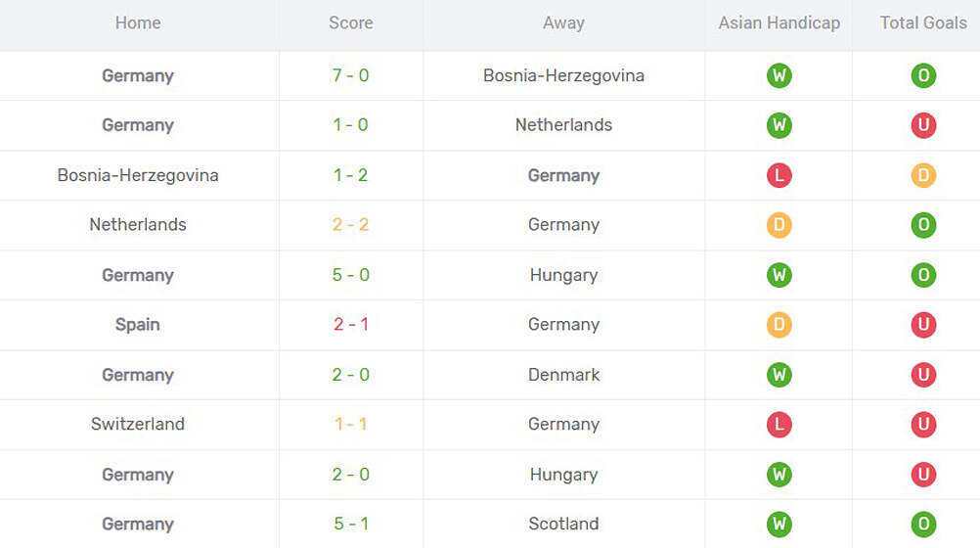The image size is (980, 548).
Task: Click the Total Goals O badge for Germany vs Hungary 5-0
Action: tap(923, 275)
